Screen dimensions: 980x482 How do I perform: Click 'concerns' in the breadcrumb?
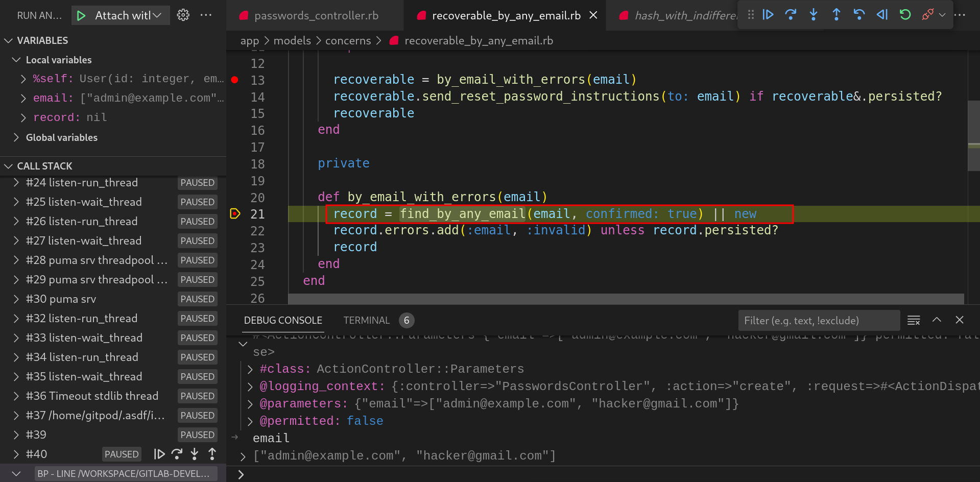[x=348, y=41]
